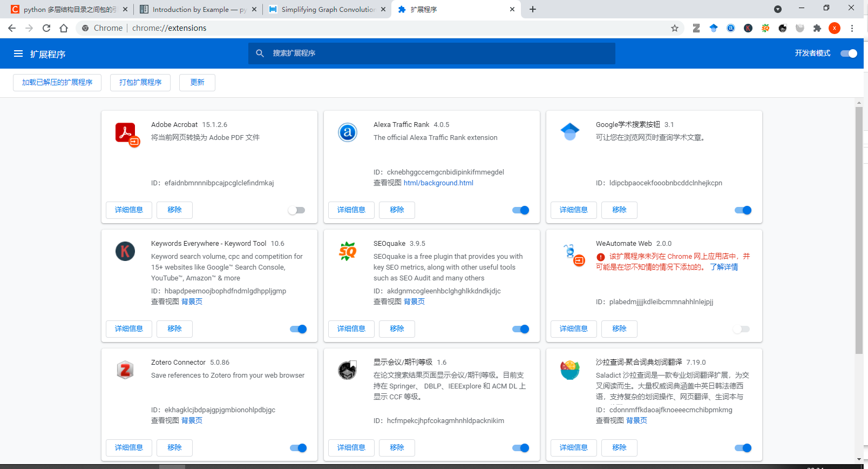Remove the SEOquake extension via 移除
Image resolution: width=868 pixels, height=469 pixels.
click(x=397, y=329)
